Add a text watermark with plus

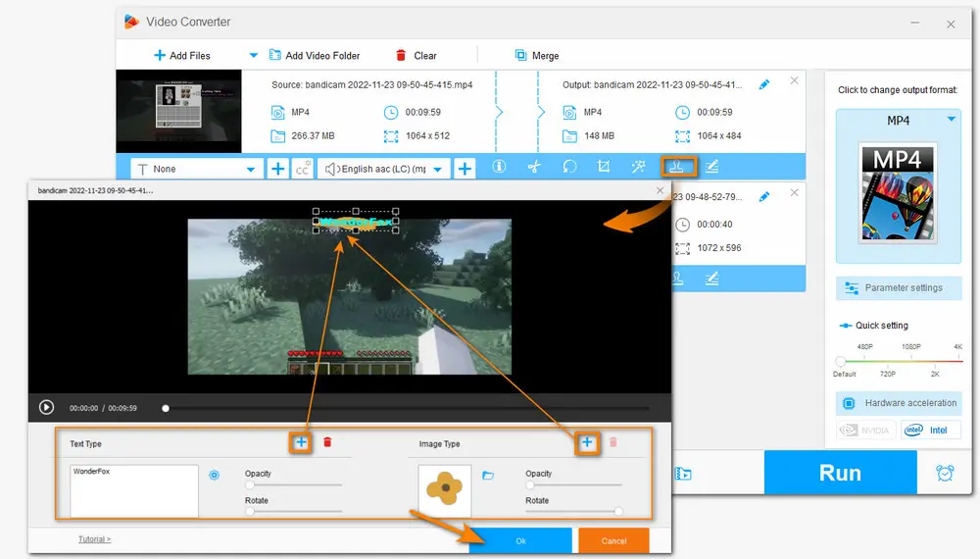click(301, 442)
